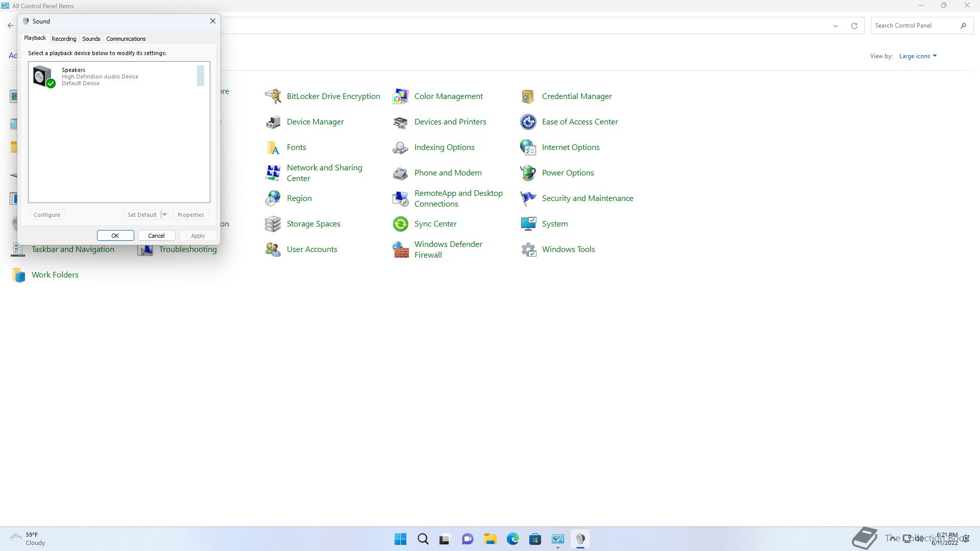
Task: Launch Device Manager icon
Action: [x=273, y=121]
